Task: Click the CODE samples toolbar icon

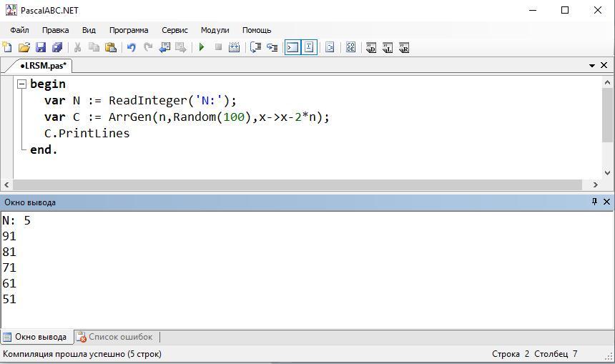Action: (350, 47)
